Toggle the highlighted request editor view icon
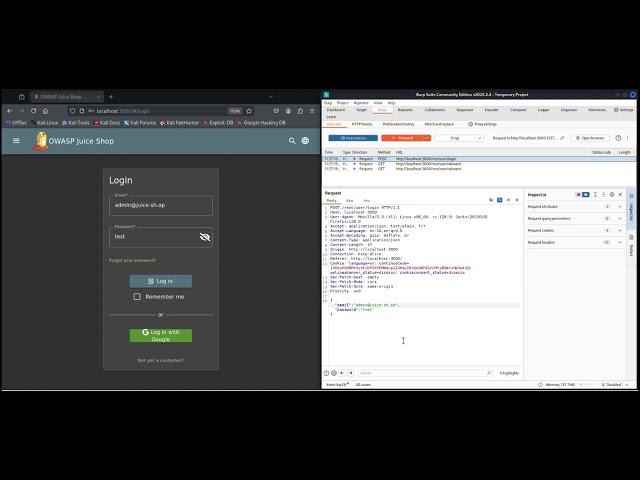Viewport: 640px width, 480px height. [x=500, y=200]
